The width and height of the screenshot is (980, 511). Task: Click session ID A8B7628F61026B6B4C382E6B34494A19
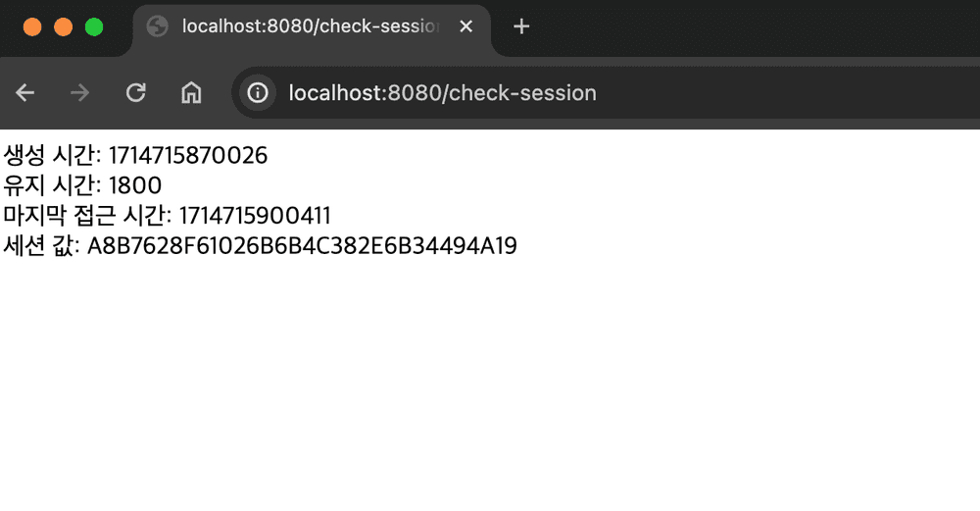pos(302,246)
